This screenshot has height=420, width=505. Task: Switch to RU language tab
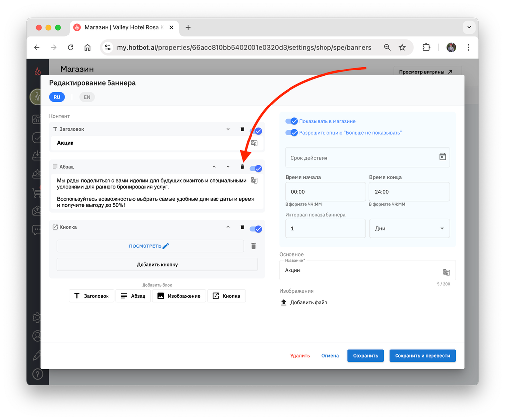[57, 97]
